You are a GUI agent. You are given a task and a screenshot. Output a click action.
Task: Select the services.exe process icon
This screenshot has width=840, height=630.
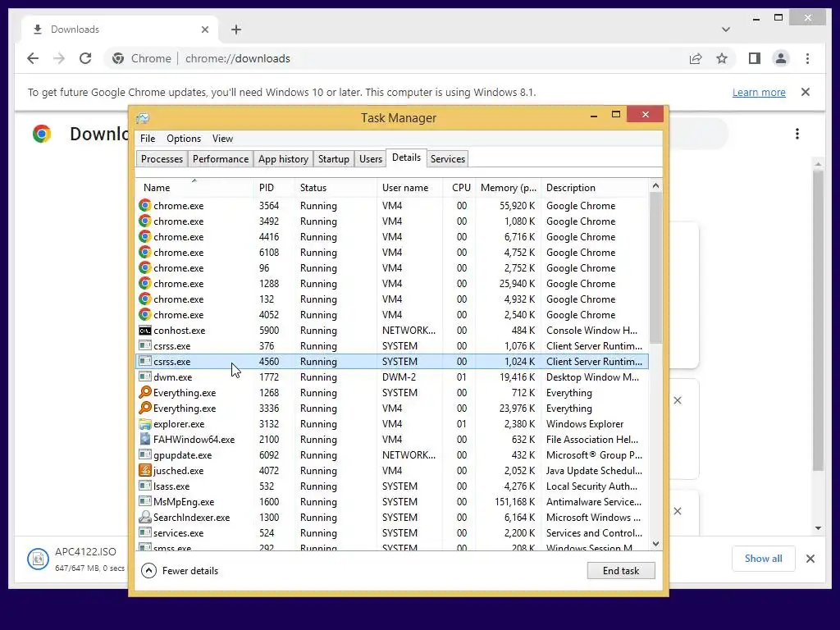(x=144, y=532)
